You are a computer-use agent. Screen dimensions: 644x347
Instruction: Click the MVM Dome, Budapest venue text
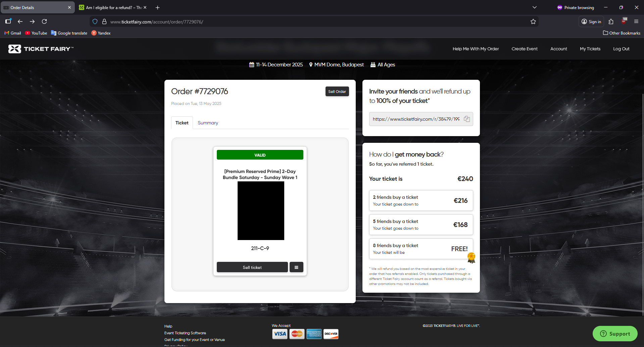[x=339, y=65]
